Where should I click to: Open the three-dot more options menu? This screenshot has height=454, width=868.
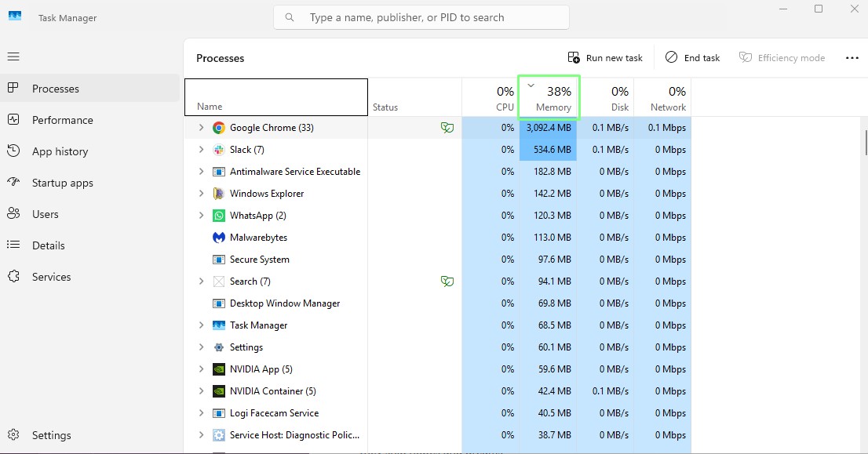pos(852,58)
